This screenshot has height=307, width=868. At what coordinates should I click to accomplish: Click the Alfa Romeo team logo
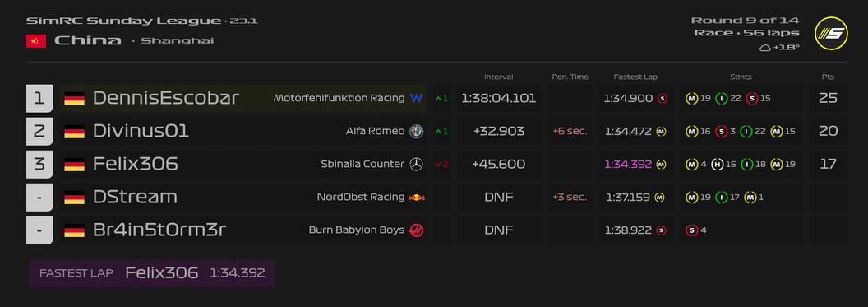(x=416, y=132)
